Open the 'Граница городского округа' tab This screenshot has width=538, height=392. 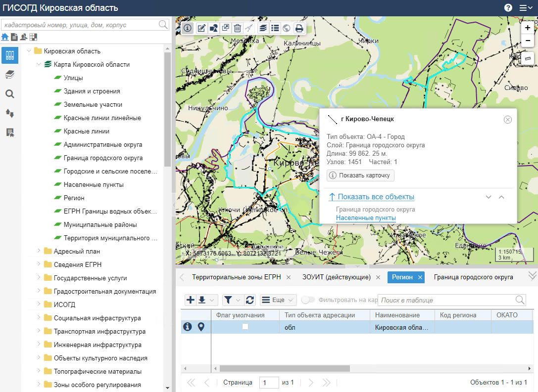point(473,277)
